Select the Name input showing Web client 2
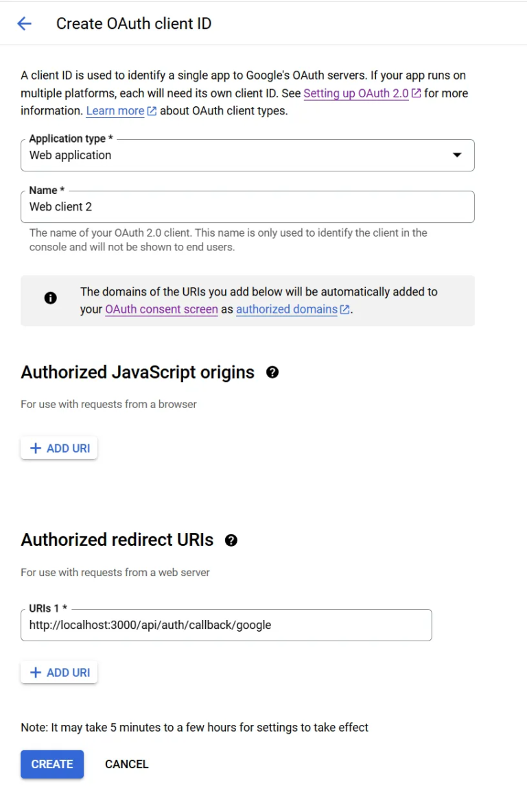 247,206
